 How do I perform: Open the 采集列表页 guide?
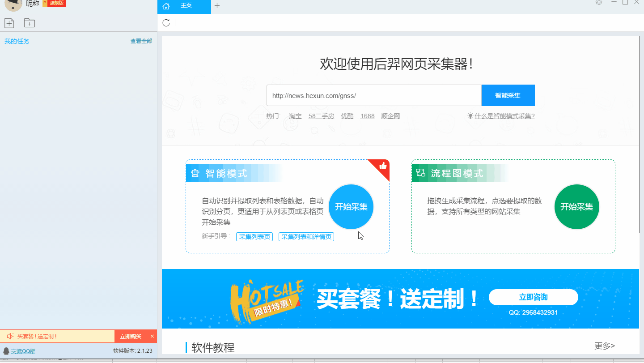(254, 237)
